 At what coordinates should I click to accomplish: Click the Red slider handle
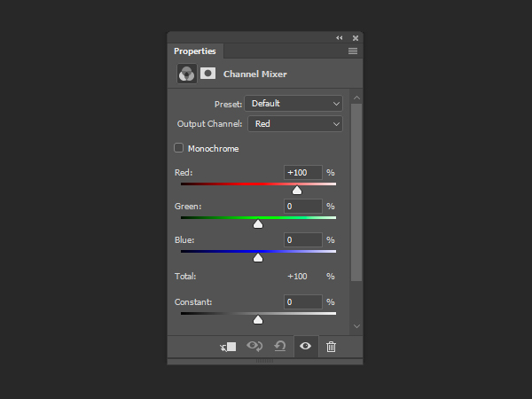point(297,191)
